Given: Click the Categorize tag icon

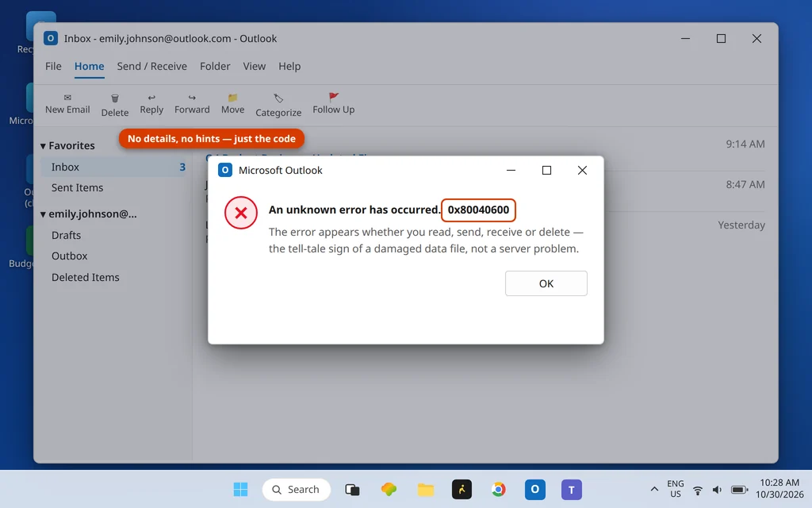Looking at the screenshot, I should click(278, 98).
